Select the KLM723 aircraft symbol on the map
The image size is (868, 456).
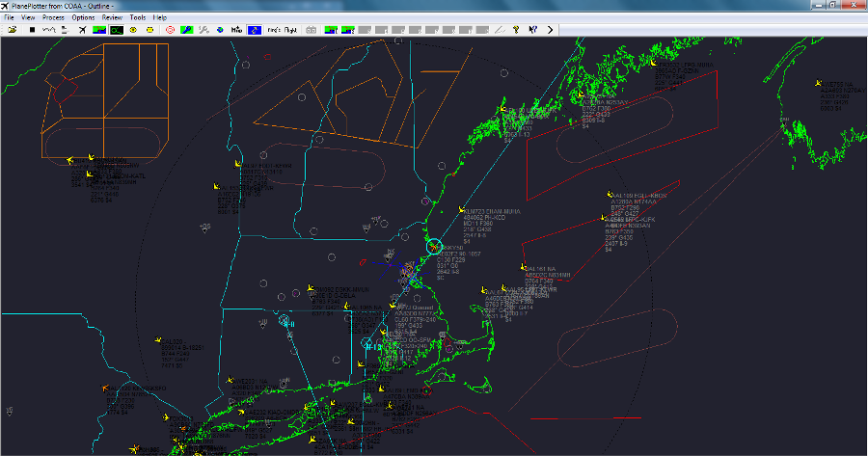coord(461,209)
